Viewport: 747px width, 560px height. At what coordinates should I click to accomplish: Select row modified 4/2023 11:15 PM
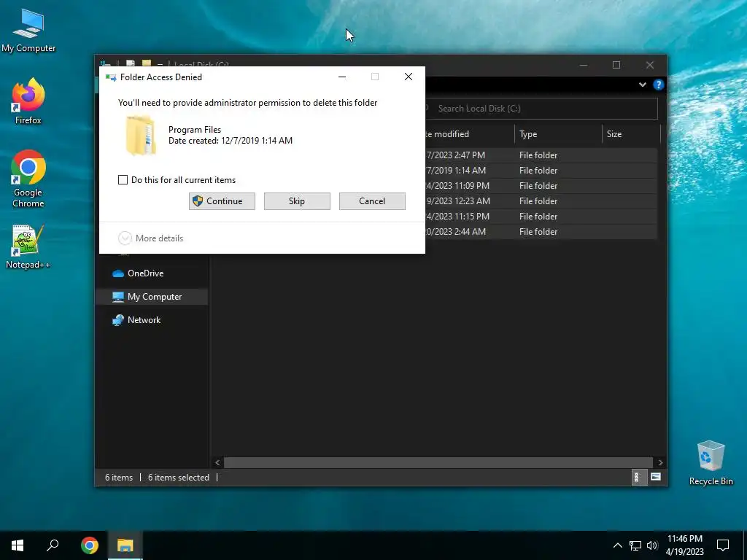pyautogui.click(x=541, y=216)
